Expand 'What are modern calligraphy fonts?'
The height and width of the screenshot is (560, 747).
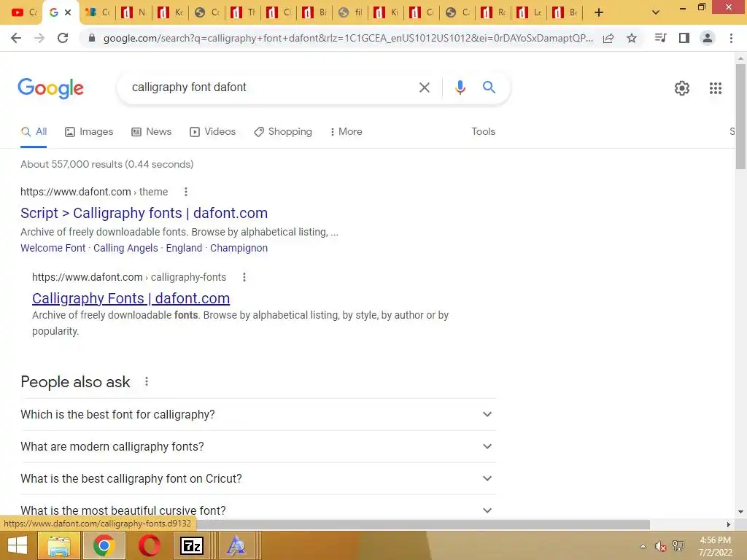tap(258, 447)
